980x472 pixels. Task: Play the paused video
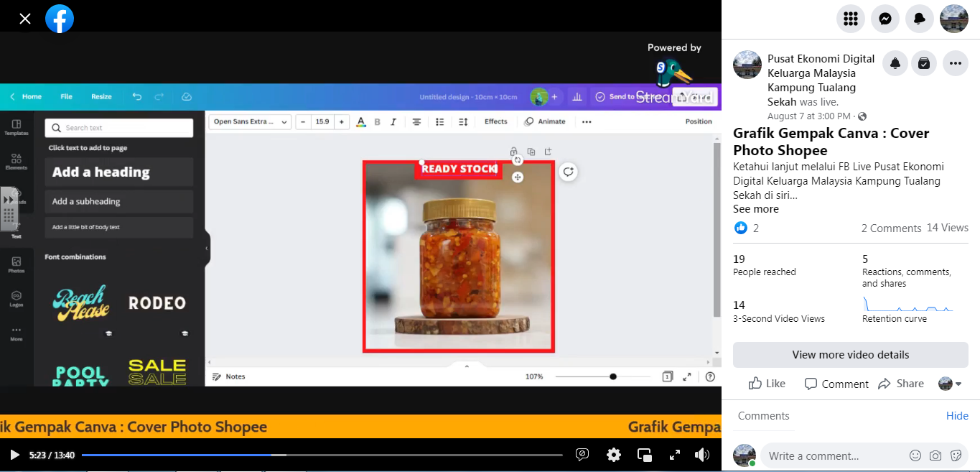click(14, 455)
